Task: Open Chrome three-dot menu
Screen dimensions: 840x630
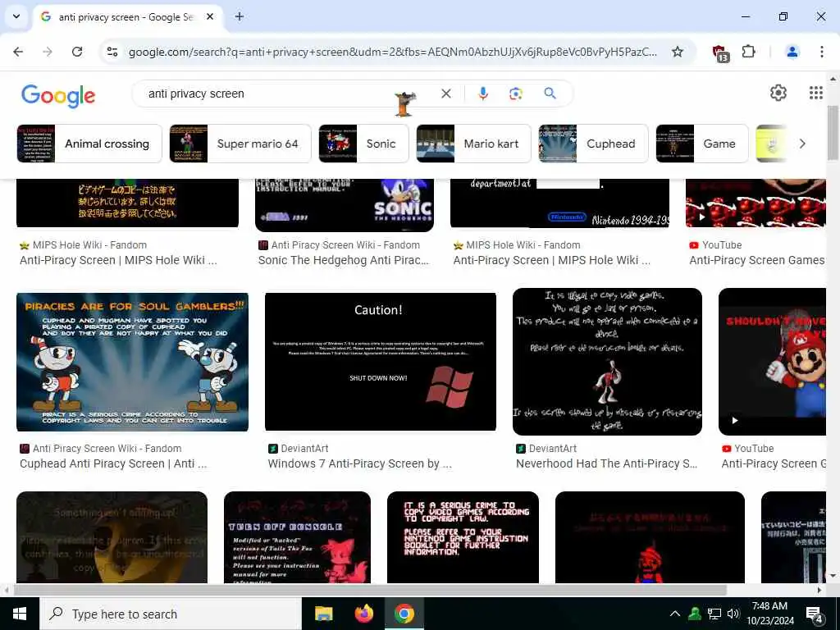Action: pos(821,52)
